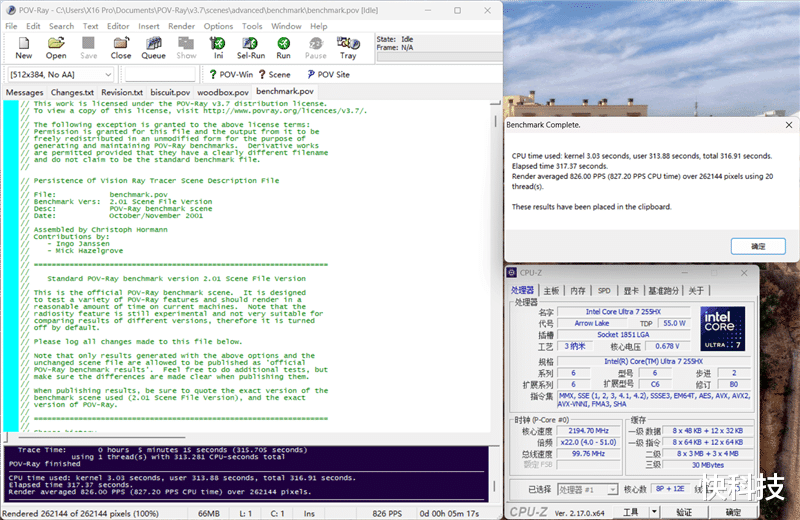Click the New file toolbar icon
The width and height of the screenshot is (800, 520).
coord(23,48)
